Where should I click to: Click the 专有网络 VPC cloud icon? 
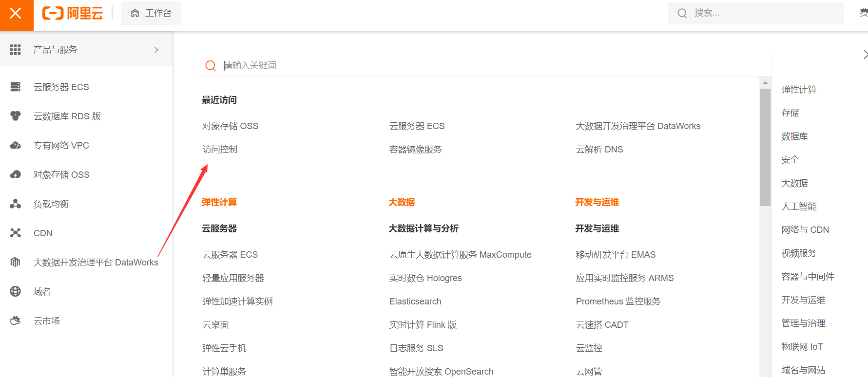click(16, 146)
